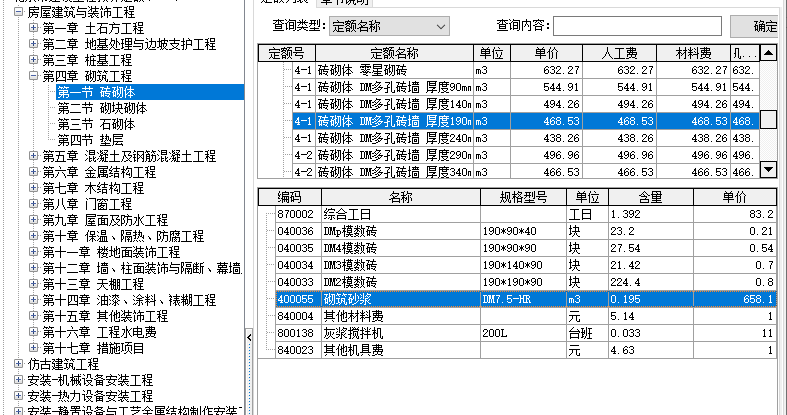Select 第三节 石砌体 tree item
Screen dimensions: 787x415
[96, 124]
